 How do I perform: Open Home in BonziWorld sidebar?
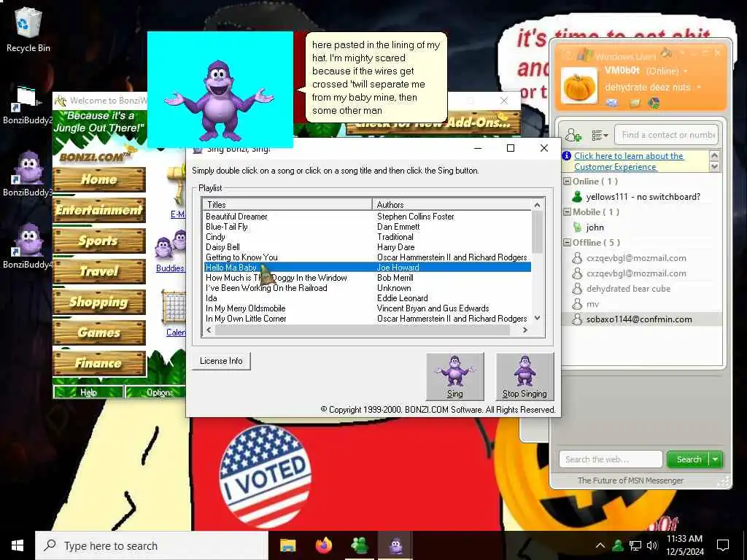coord(99,179)
